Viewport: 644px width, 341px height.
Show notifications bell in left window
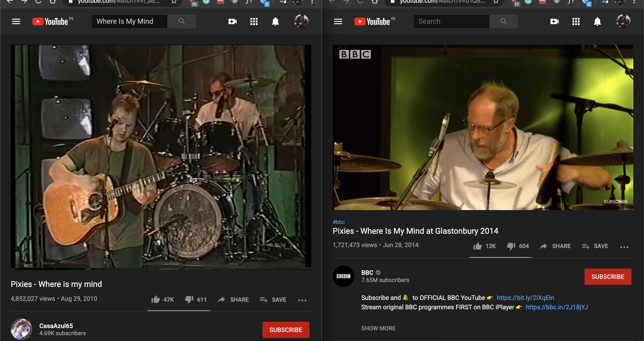tap(275, 21)
